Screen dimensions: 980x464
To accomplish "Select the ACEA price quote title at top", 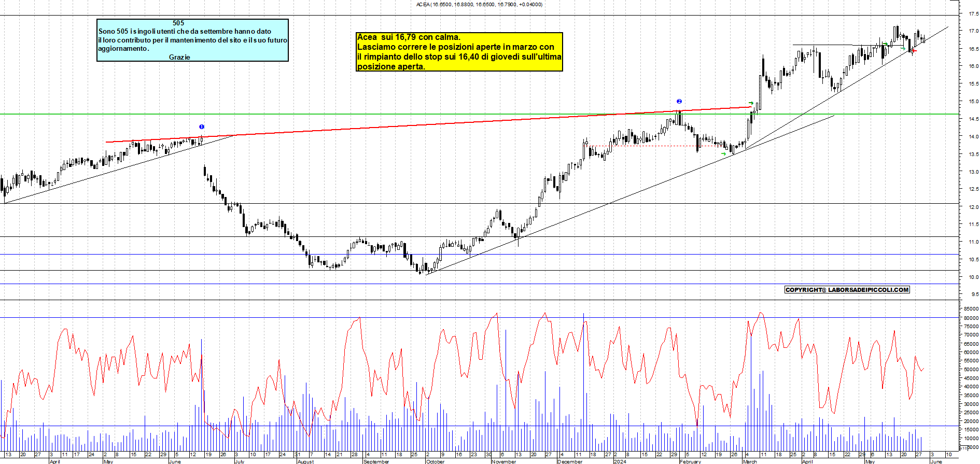I will pos(480,4).
